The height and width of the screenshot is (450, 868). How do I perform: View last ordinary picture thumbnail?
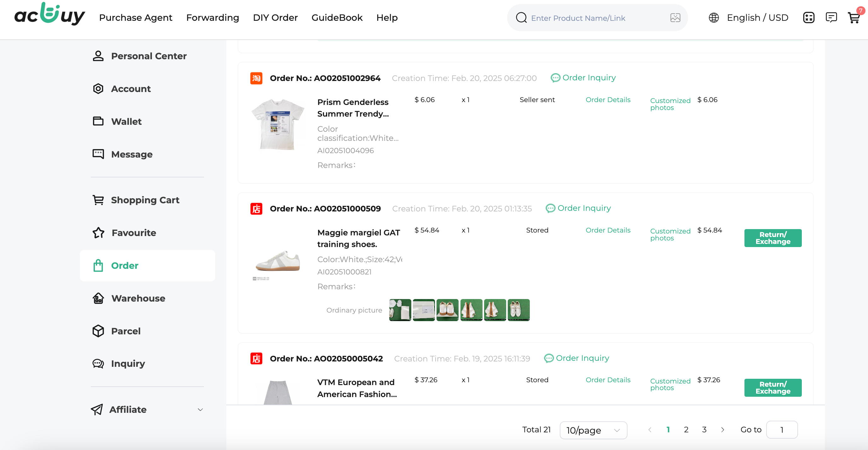(x=518, y=310)
